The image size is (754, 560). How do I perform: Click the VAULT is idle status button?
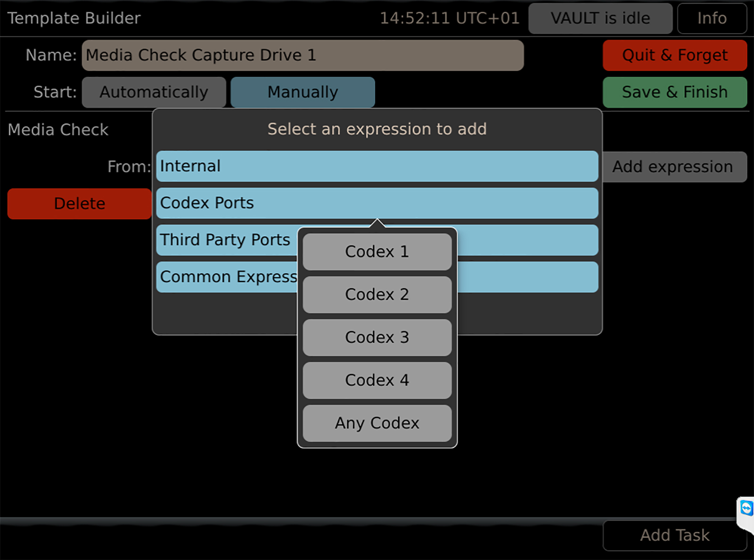(600, 18)
